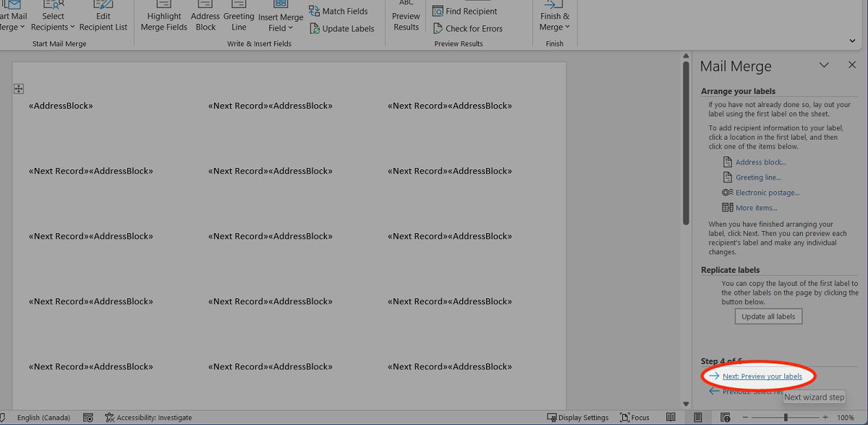Close the Mail Merge task pane
This screenshot has width=868, height=425.
coord(852,65)
